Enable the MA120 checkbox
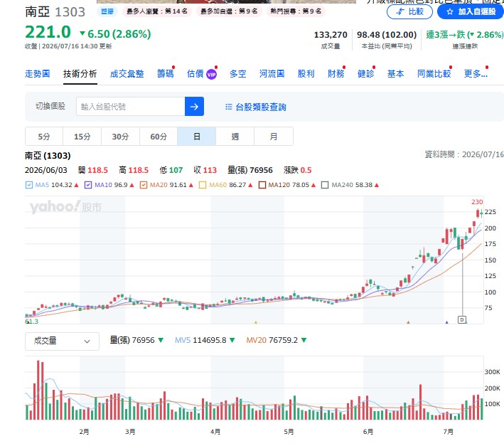 coord(262,185)
